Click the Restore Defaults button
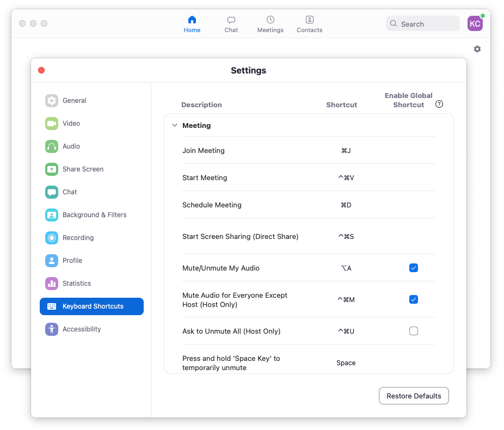 [414, 396]
